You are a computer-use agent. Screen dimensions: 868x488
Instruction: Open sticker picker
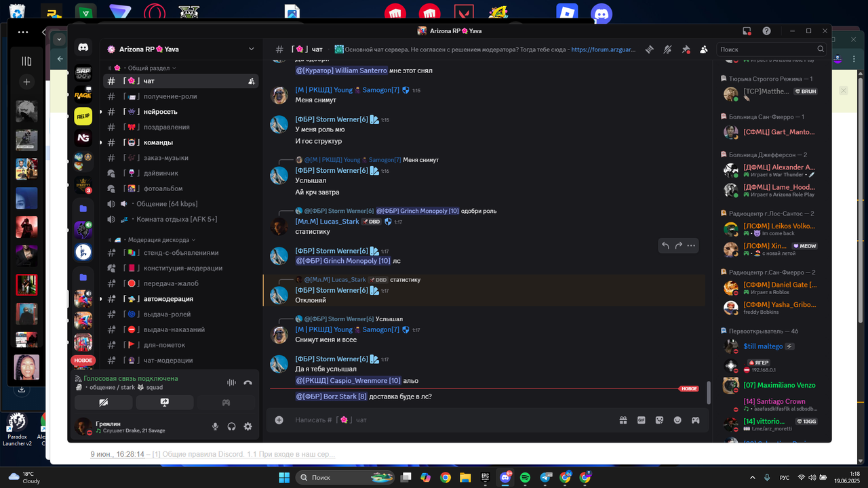(x=659, y=420)
